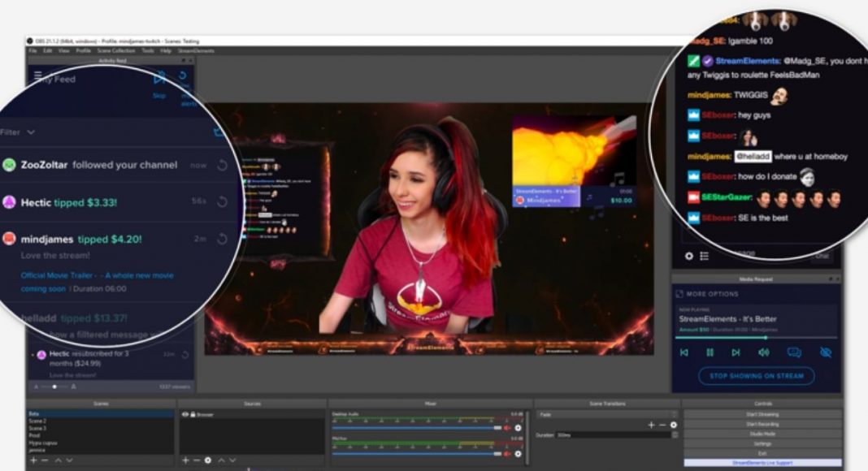
Task: Click the Start Recording button
Action: pos(762,424)
